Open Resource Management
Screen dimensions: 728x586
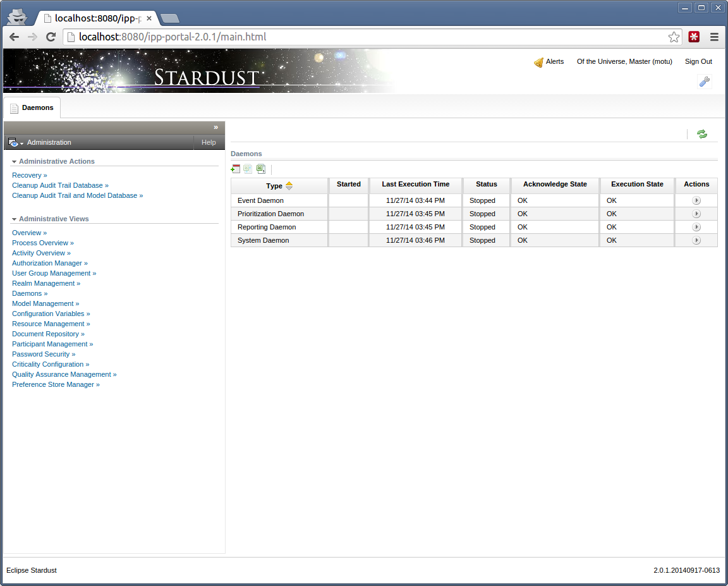click(x=51, y=324)
